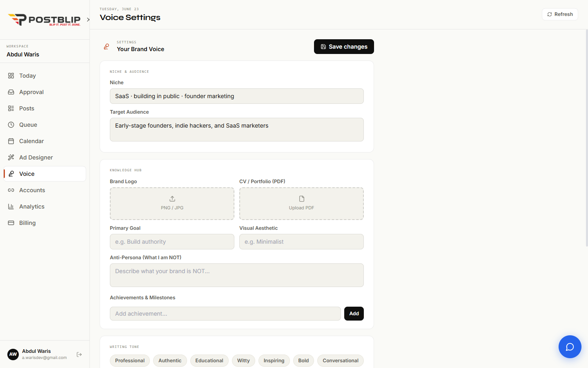Select the Voice menu item
The image size is (588, 368).
(45, 174)
